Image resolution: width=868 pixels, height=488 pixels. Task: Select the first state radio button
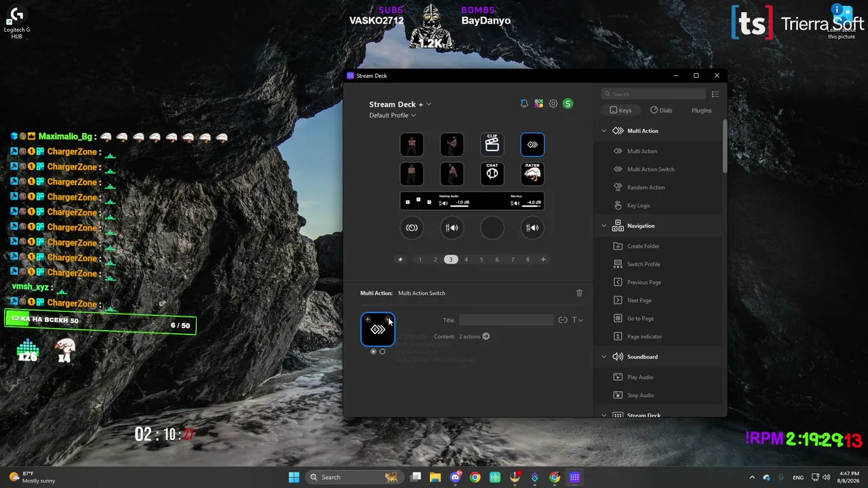pyautogui.click(x=374, y=352)
